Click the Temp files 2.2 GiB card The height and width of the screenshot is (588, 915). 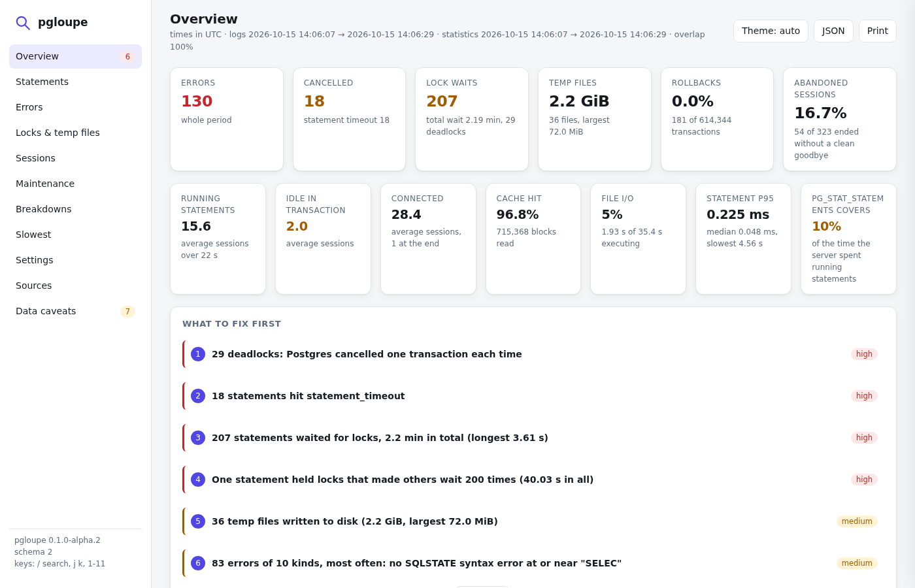595,120
